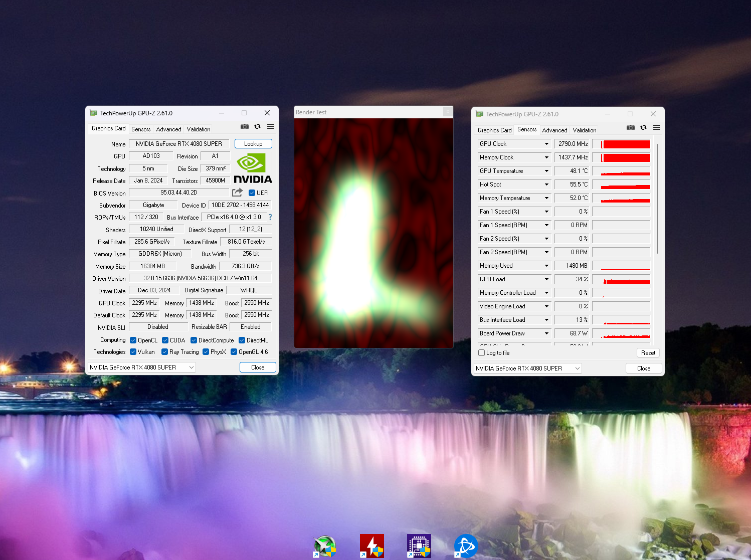Toggle the Ray Tracing checkbox
This screenshot has width=751, height=560.
click(164, 352)
